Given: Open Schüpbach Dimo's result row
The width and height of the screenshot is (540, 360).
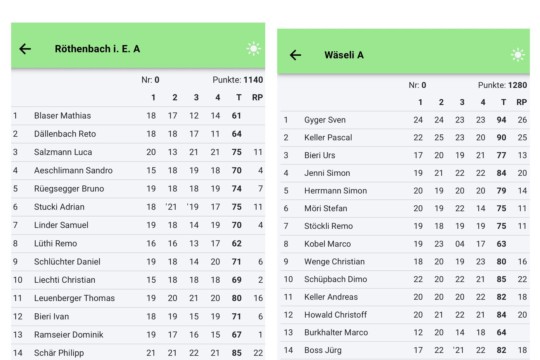Looking at the screenshot, I should pyautogui.click(x=404, y=279).
